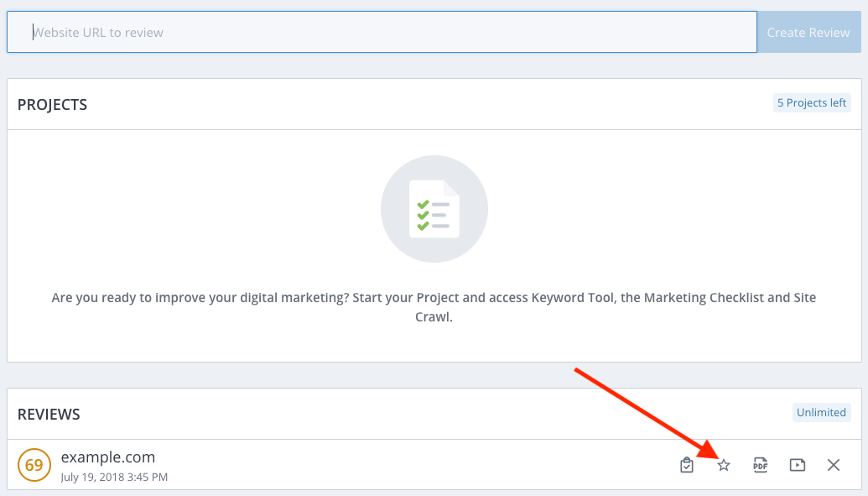The height and width of the screenshot is (496, 868).
Task: Click the PROJECTS section heading
Action: [52, 105]
